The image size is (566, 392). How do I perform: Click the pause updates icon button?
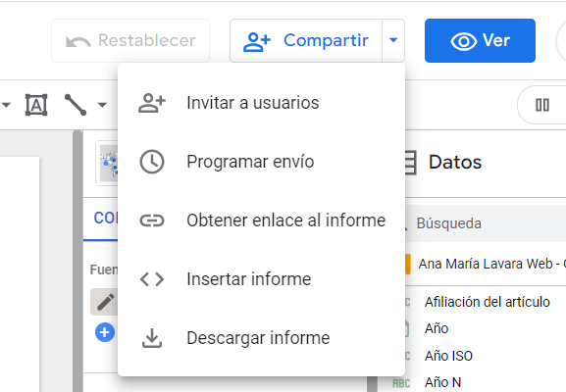542,105
